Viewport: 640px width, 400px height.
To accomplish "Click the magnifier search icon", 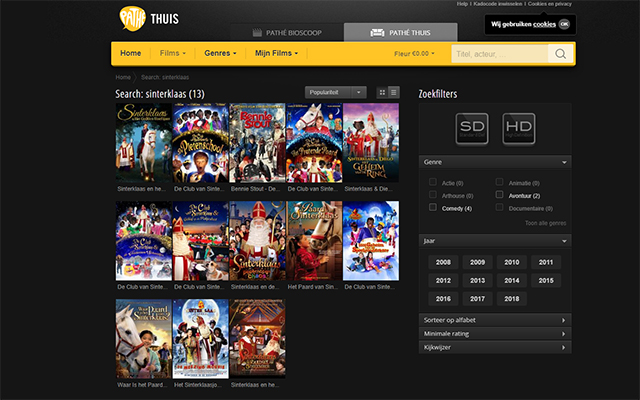I will (560, 53).
